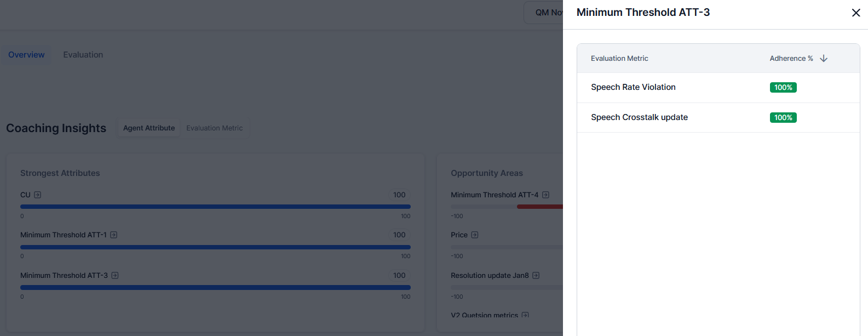868x336 pixels.
Task: Open Resolution update Jan8 details icon
Action: (x=536, y=275)
